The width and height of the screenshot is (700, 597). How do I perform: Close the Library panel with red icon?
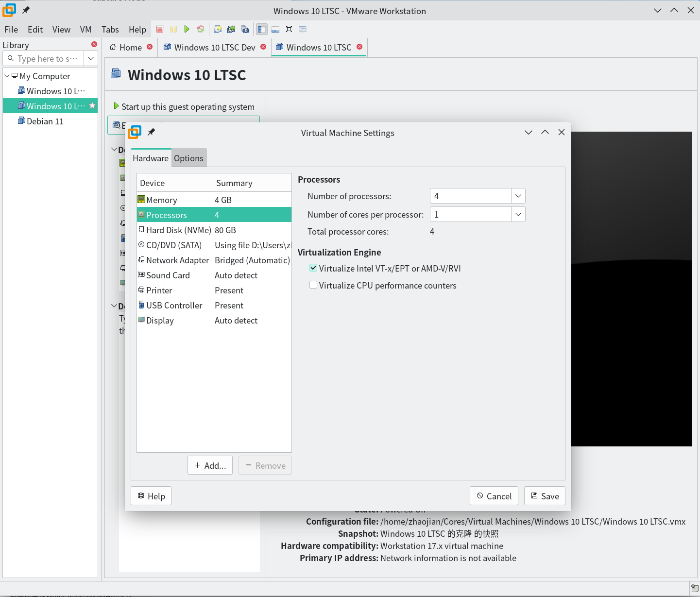[x=94, y=44]
